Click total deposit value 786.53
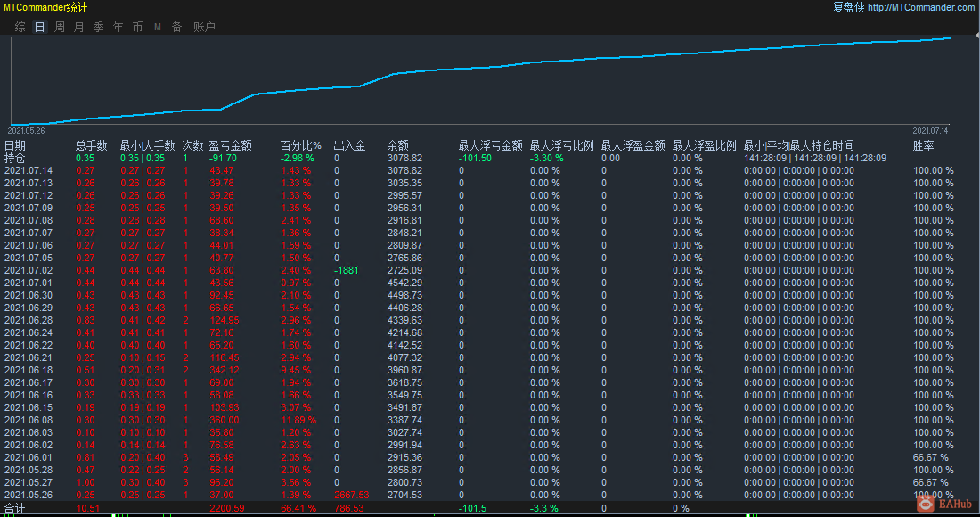The height and width of the screenshot is (517, 980). coord(349,508)
